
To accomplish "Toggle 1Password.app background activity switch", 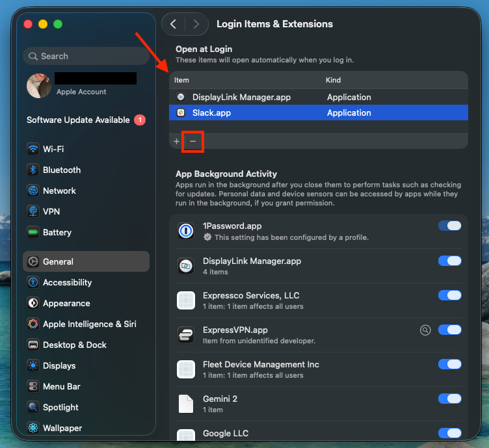I will (x=450, y=226).
